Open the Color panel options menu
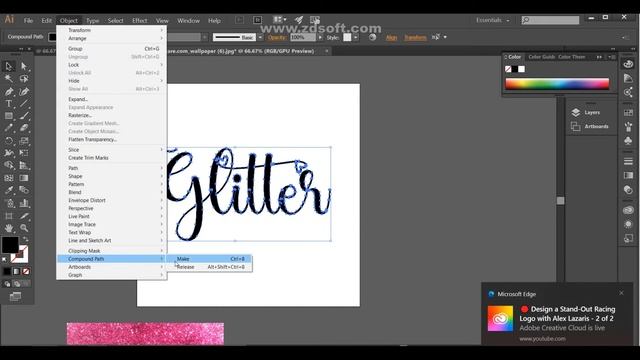Viewport: 640px width, 360px height. tap(612, 57)
